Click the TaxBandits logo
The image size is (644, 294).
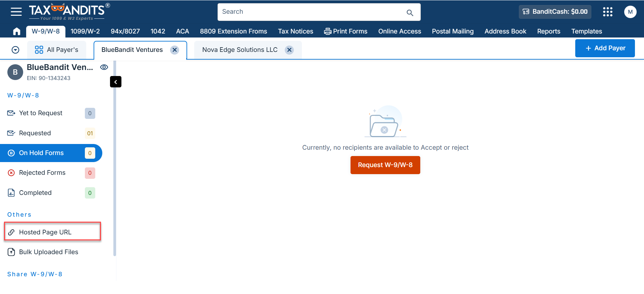click(x=69, y=12)
